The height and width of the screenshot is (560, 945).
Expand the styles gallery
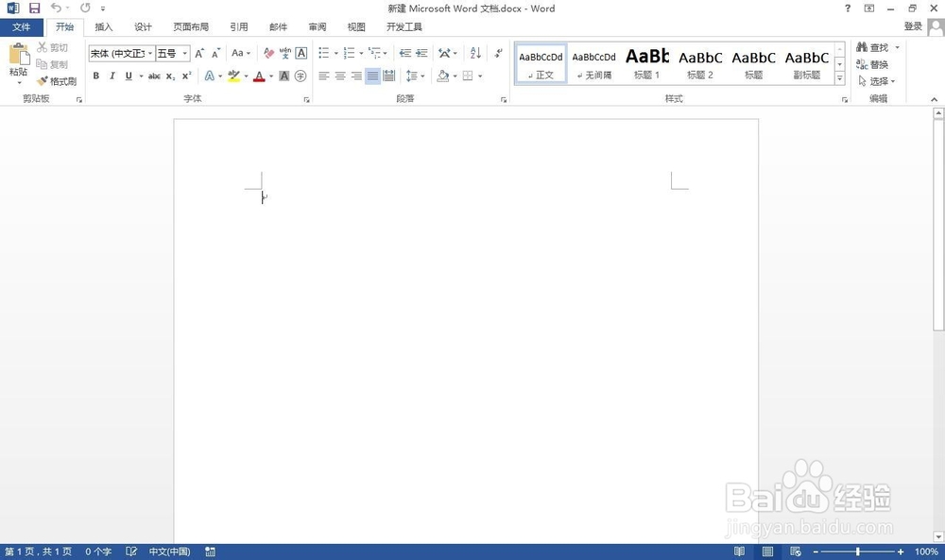839,78
